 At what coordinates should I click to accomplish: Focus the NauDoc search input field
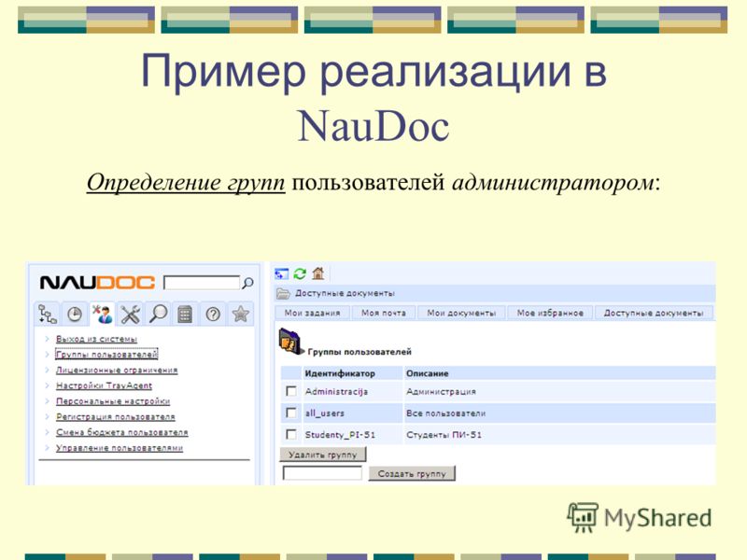pos(202,283)
